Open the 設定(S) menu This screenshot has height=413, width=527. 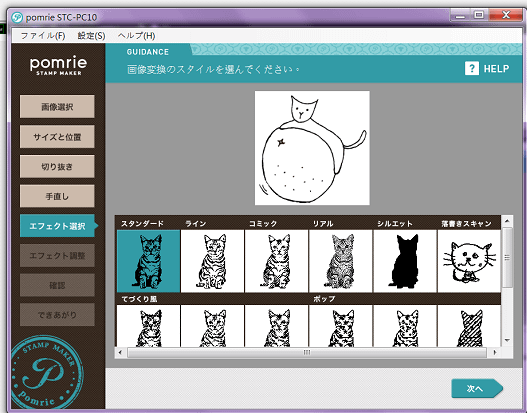click(91, 36)
